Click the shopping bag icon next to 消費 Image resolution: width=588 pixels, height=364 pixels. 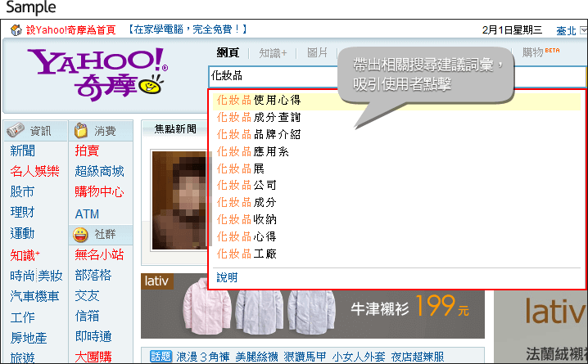(80, 130)
